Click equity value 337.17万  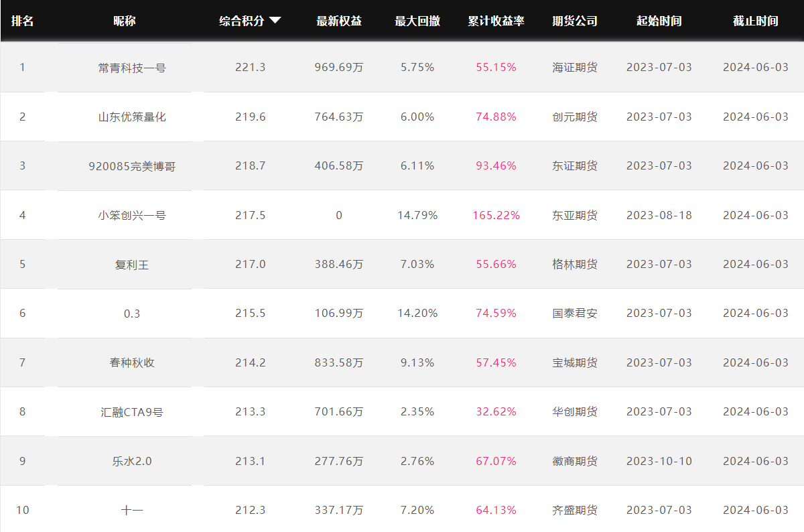[339, 510]
